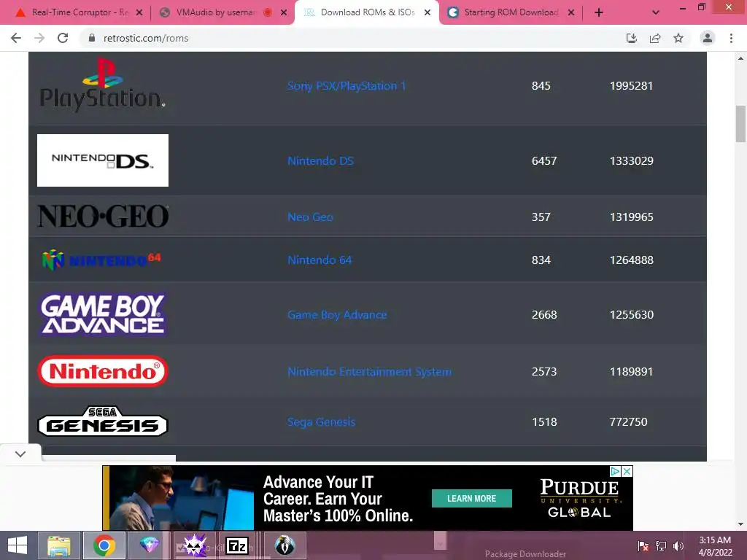Select the 6457 count in Nintendo DS row

point(544,161)
